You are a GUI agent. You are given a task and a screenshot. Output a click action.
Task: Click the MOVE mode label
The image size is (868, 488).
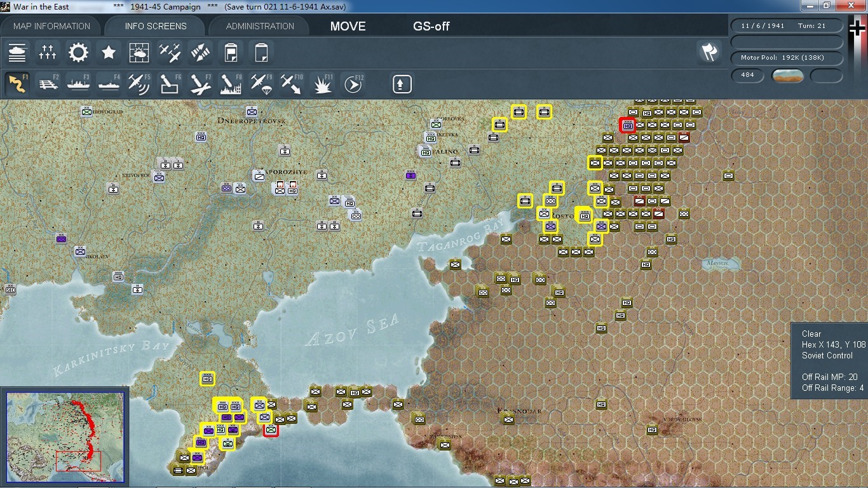(348, 26)
